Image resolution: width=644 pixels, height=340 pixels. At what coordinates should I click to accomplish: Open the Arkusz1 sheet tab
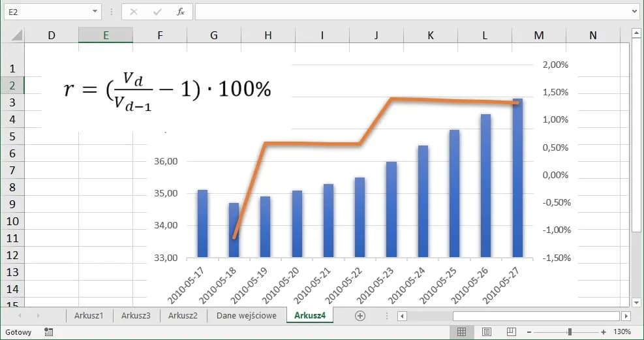click(x=89, y=316)
